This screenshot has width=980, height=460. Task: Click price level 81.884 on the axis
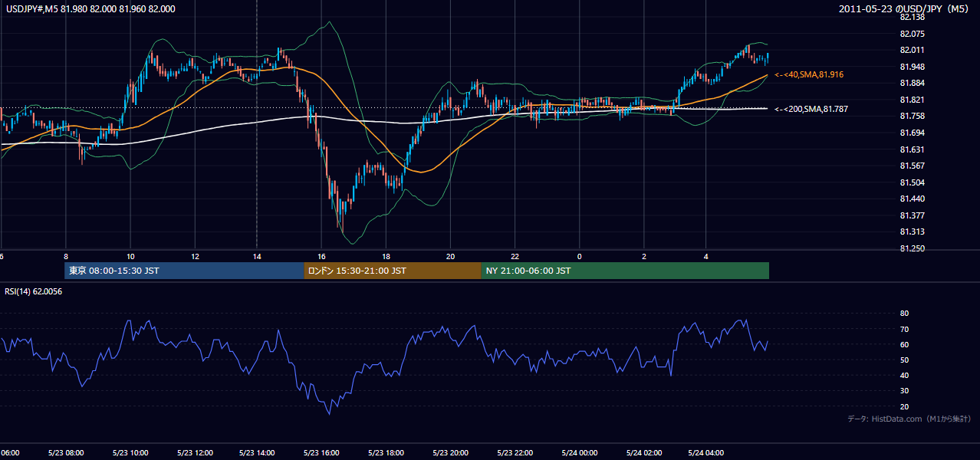[x=911, y=83]
